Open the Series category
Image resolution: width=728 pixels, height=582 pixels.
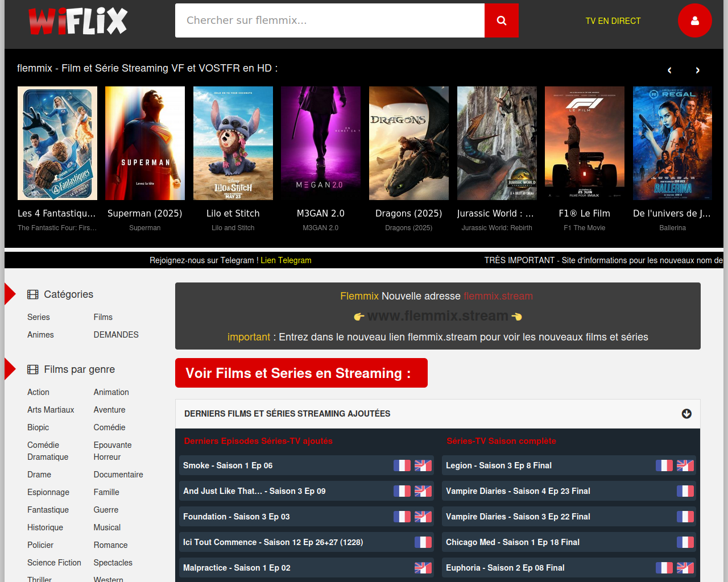[x=39, y=317]
